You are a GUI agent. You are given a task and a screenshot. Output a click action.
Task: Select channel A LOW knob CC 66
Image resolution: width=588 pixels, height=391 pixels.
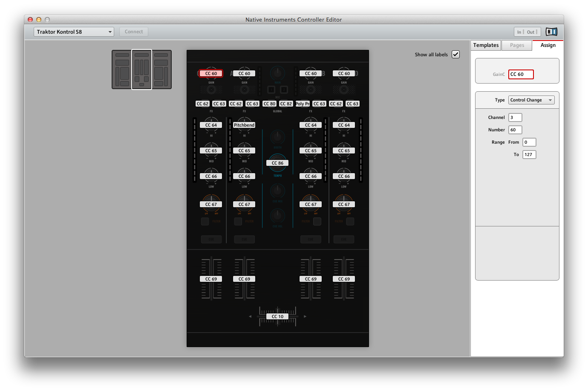[x=244, y=176]
